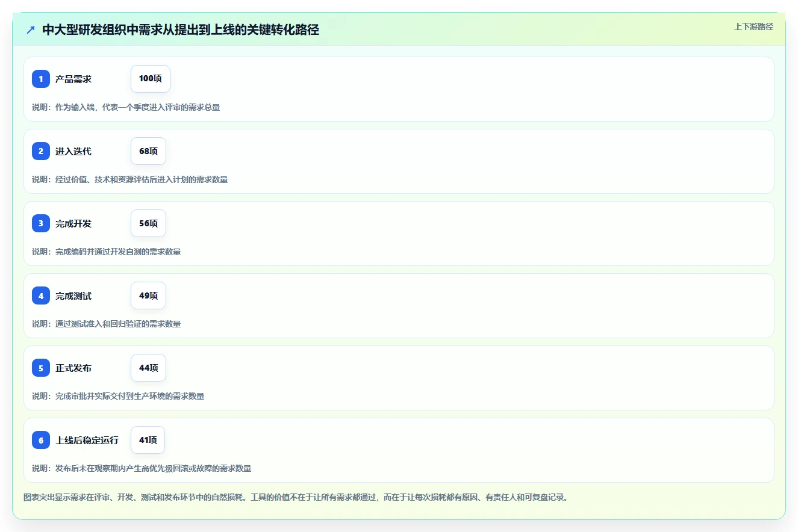
Task: Click the 41项 value chip
Action: [x=148, y=440]
